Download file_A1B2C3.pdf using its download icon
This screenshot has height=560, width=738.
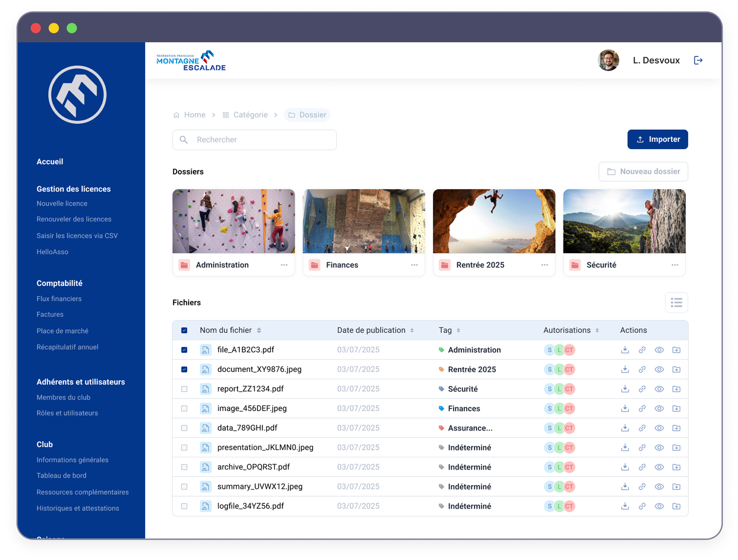pyautogui.click(x=625, y=350)
